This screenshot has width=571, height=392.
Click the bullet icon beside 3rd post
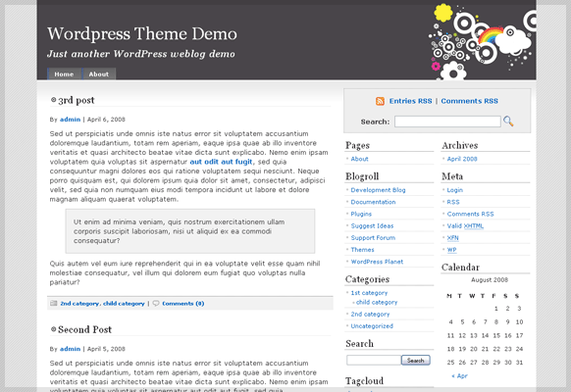click(x=54, y=100)
